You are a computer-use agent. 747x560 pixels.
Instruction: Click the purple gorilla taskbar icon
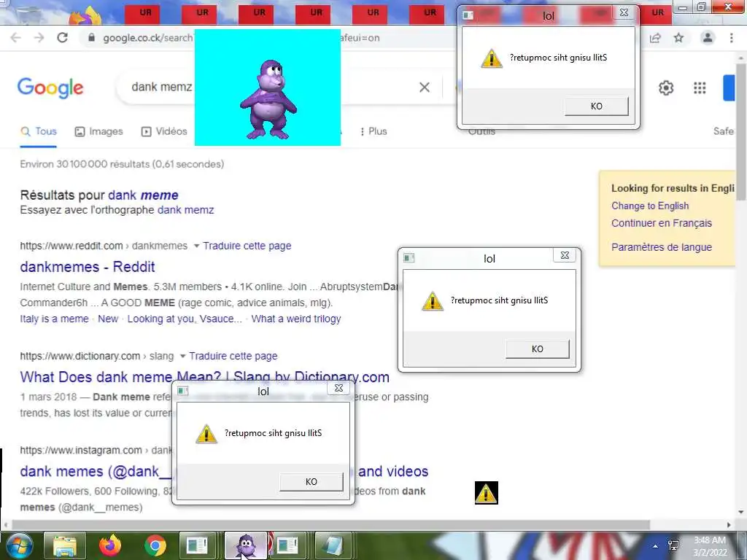point(245,545)
